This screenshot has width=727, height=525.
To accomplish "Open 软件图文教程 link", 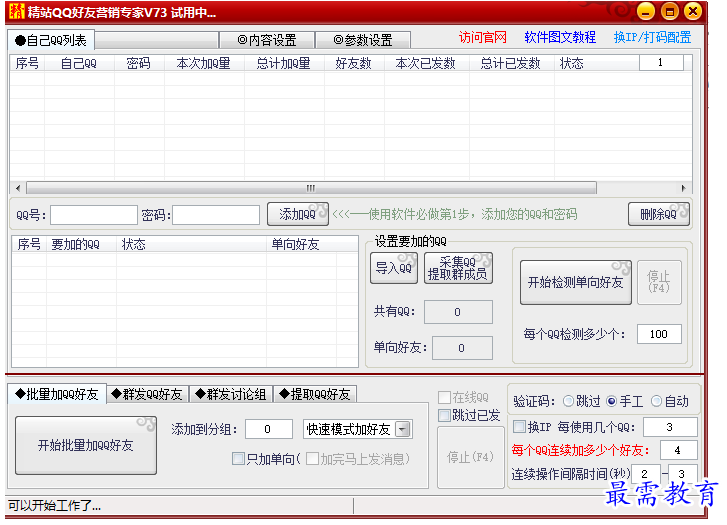I will point(560,38).
